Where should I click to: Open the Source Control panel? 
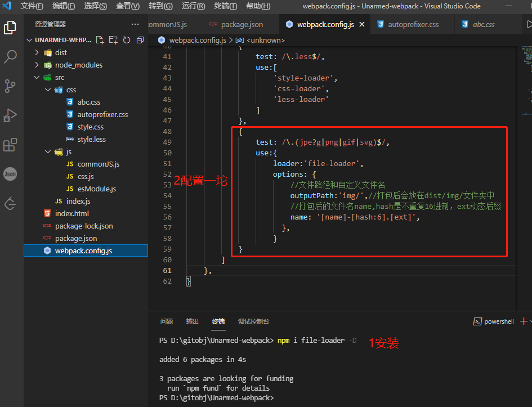tap(10, 86)
